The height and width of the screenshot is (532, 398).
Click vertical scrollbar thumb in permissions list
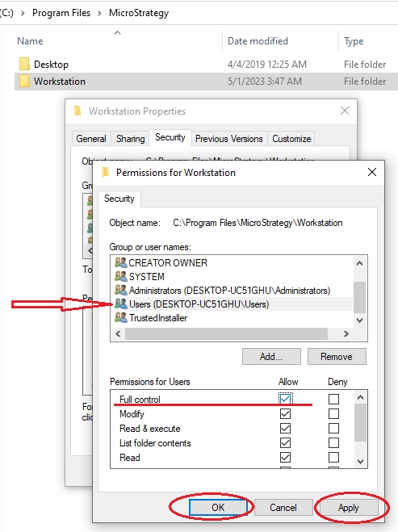pyautogui.click(x=360, y=422)
